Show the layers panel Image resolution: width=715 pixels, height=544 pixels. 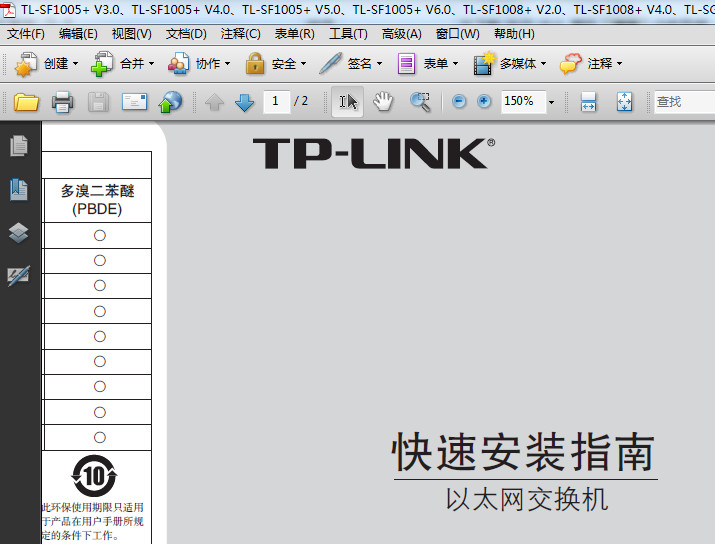pos(19,233)
